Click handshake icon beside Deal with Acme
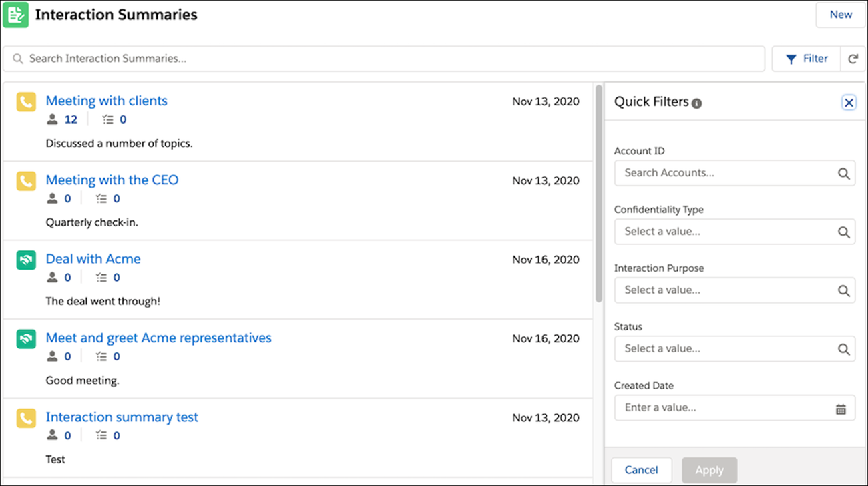Viewport: 868px width, 486px height. click(x=26, y=260)
